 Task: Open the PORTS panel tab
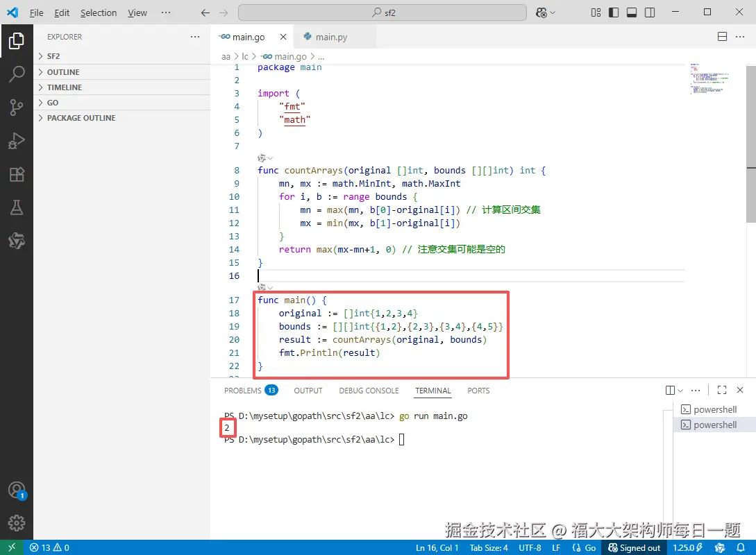[x=478, y=390]
